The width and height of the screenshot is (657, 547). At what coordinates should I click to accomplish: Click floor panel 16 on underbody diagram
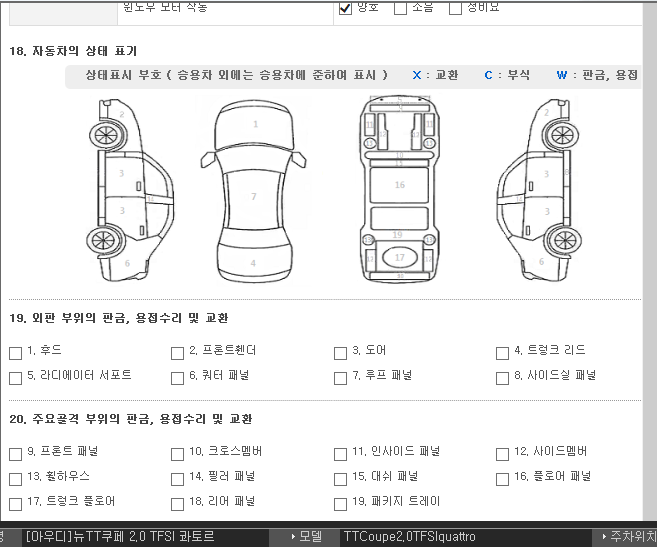pos(399,185)
